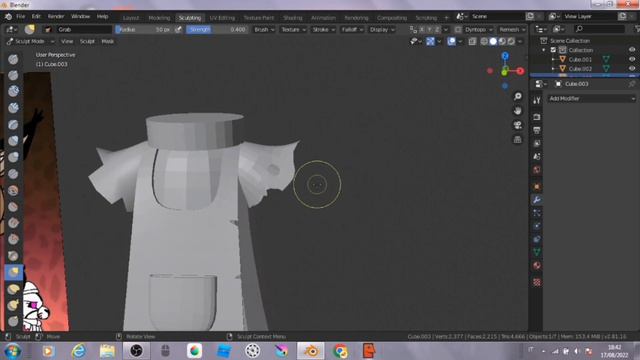The width and height of the screenshot is (640, 360).
Task: Select the Smooth sculpt brush
Action: [x=13, y=190]
